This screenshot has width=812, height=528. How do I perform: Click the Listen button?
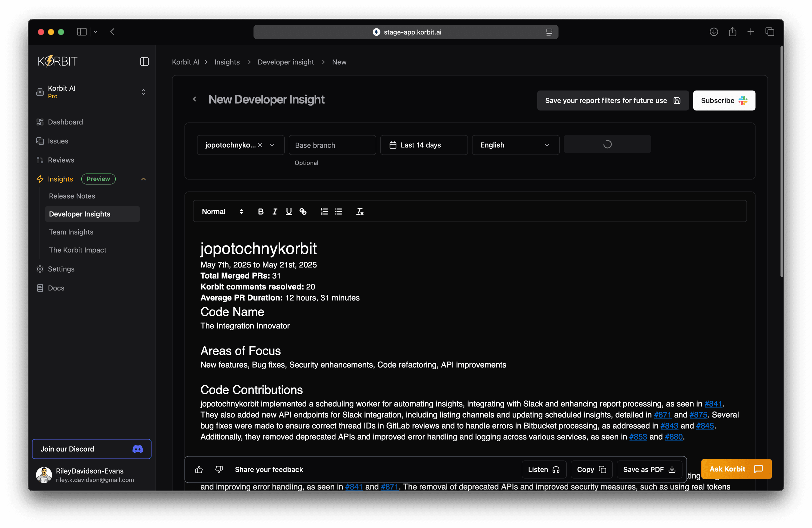tap(544, 470)
